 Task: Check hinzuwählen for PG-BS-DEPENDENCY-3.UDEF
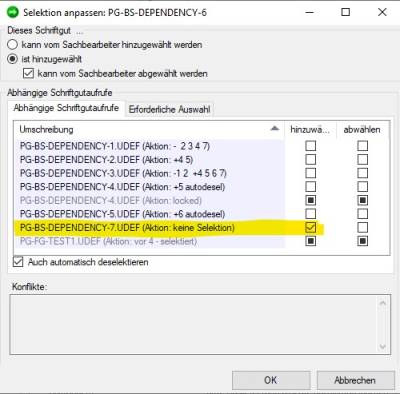pyautogui.click(x=311, y=173)
